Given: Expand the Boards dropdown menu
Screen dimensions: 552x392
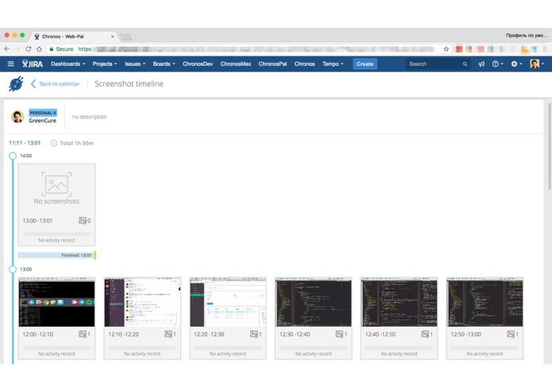Looking at the screenshot, I should [164, 64].
